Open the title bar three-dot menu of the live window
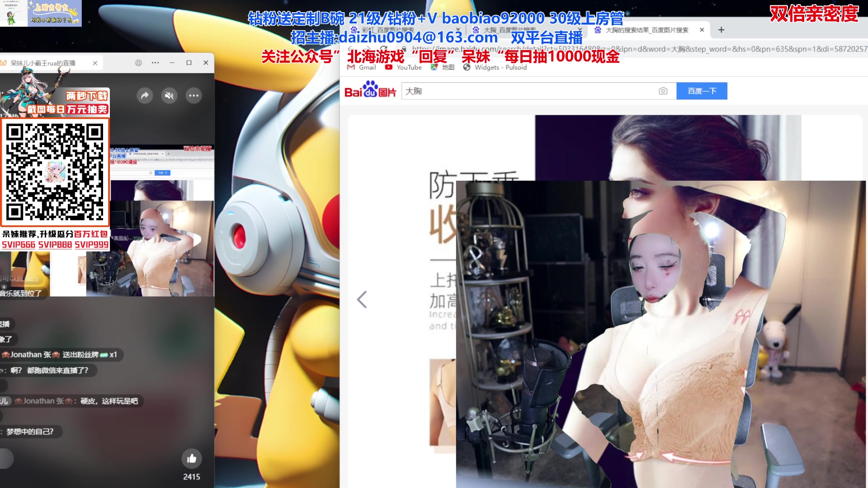Viewport: 868px width, 488px height. tap(155, 63)
